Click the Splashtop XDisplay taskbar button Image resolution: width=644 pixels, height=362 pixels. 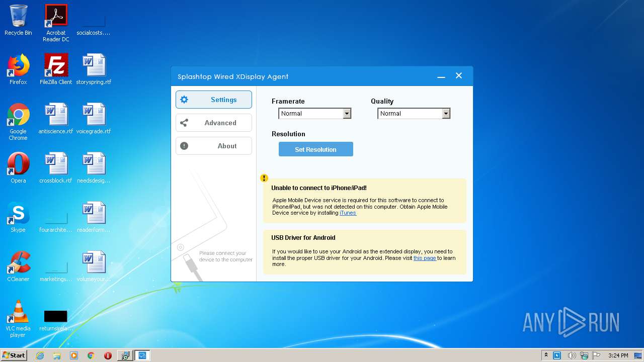[x=142, y=355]
